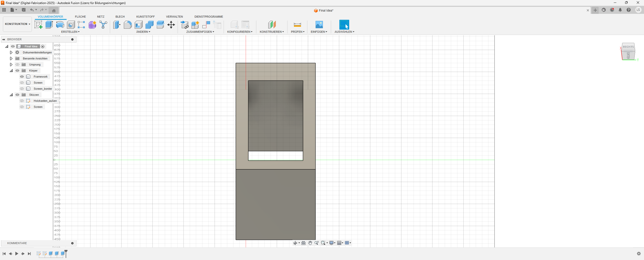Activate the Extrudieren tool

point(49,24)
